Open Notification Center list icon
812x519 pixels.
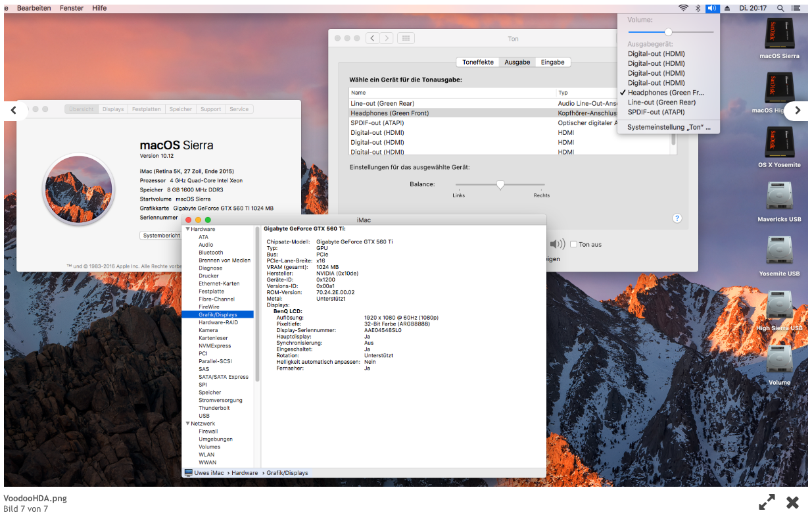click(x=796, y=8)
